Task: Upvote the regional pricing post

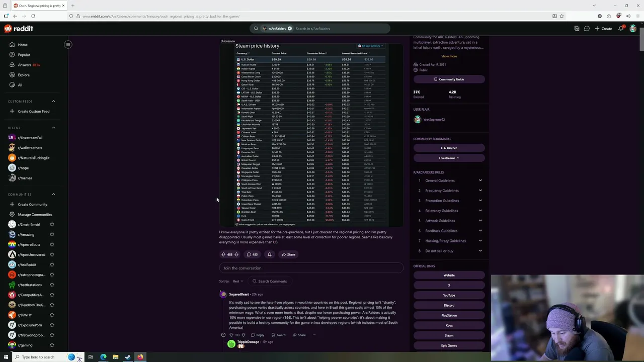Action: (x=223, y=254)
